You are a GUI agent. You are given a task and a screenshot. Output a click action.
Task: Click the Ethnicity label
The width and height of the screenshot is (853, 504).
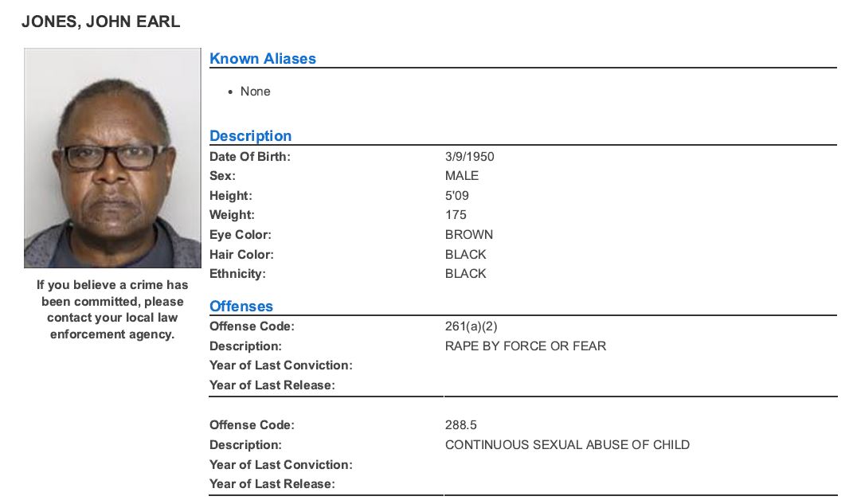click(237, 274)
